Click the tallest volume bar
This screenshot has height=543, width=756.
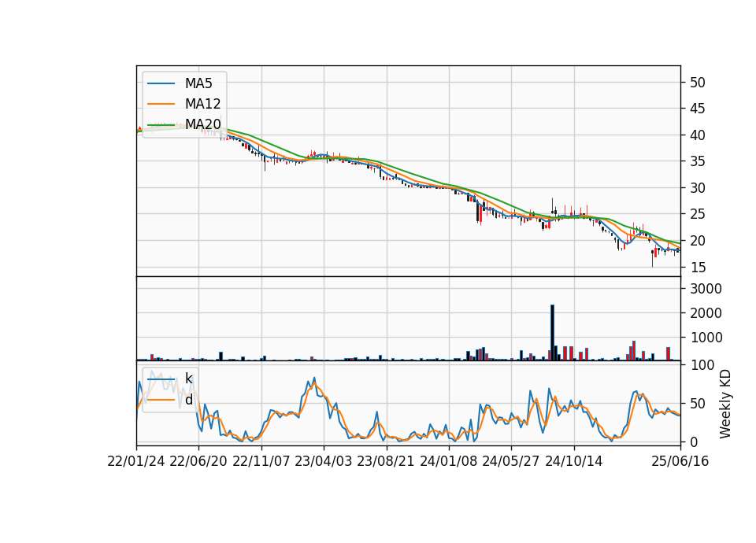pos(553,332)
